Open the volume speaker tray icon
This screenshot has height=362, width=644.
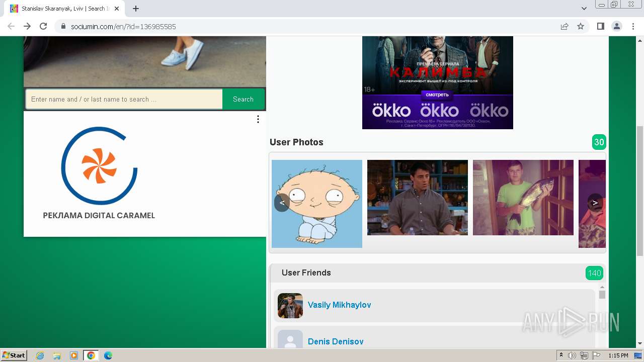572,355
